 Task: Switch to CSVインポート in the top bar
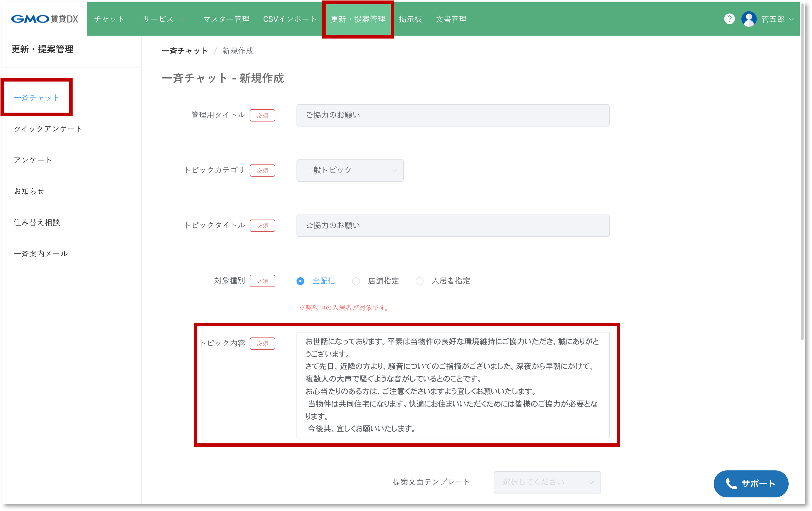click(x=290, y=19)
